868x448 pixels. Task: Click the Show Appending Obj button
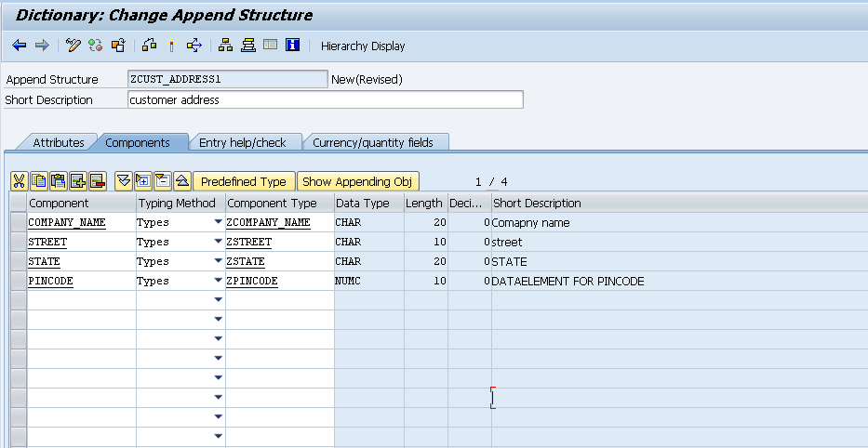point(358,181)
